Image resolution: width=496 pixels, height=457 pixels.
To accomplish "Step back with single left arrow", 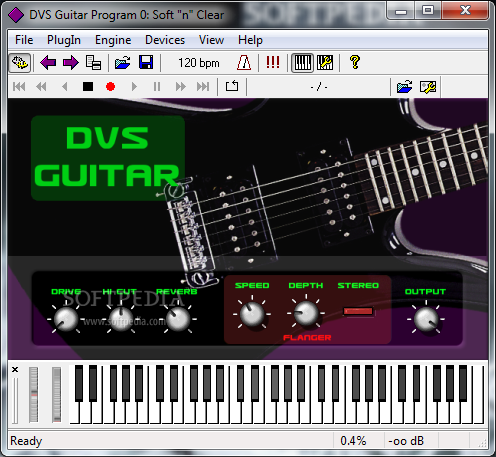I will point(65,87).
